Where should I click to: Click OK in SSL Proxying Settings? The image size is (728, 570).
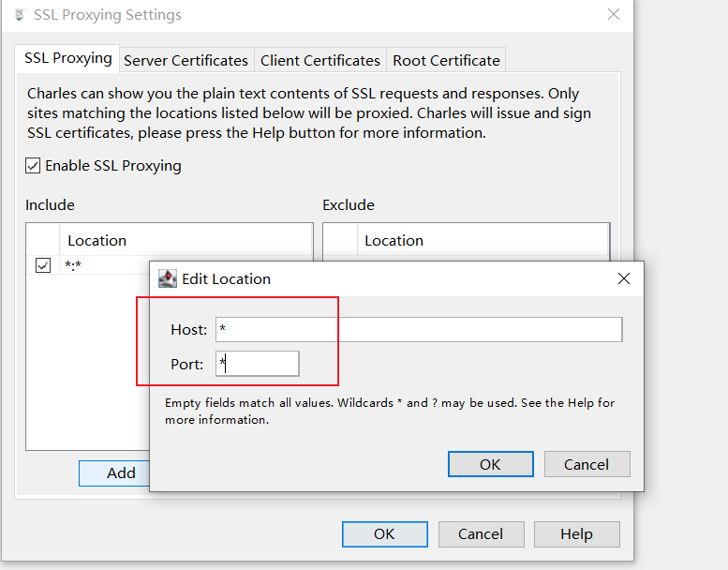384,533
